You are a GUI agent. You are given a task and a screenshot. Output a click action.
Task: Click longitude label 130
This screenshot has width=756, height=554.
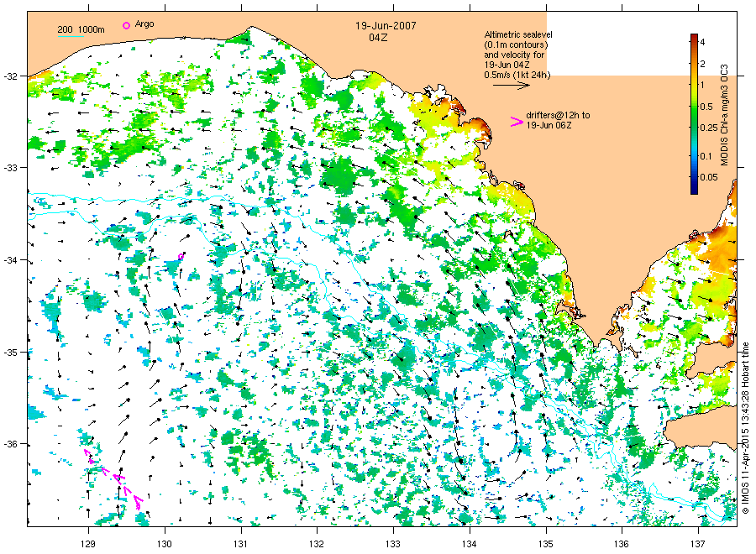165,545
